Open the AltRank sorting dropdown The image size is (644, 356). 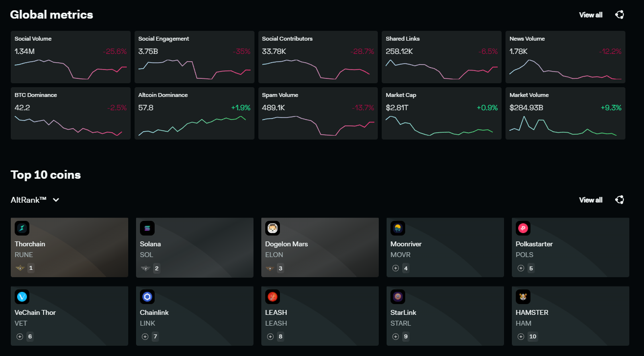coord(35,200)
